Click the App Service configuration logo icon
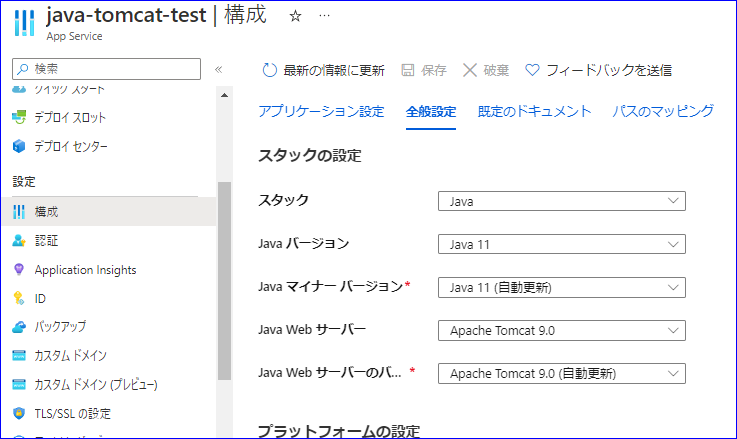 pyautogui.click(x=24, y=23)
